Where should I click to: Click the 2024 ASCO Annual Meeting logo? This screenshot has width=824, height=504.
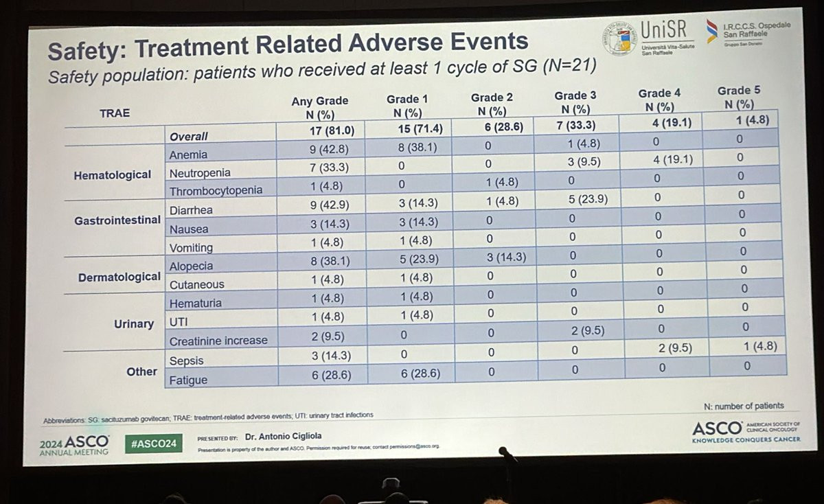(x=74, y=445)
